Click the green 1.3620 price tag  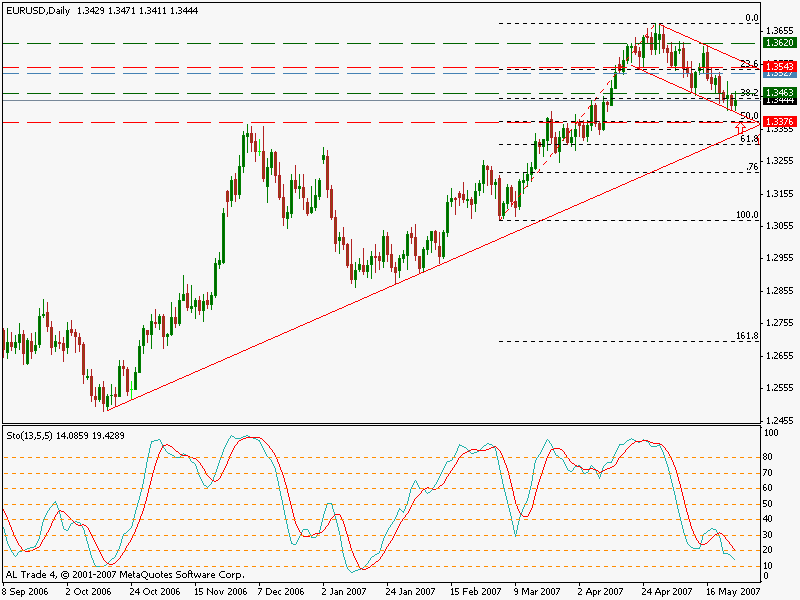click(778, 43)
